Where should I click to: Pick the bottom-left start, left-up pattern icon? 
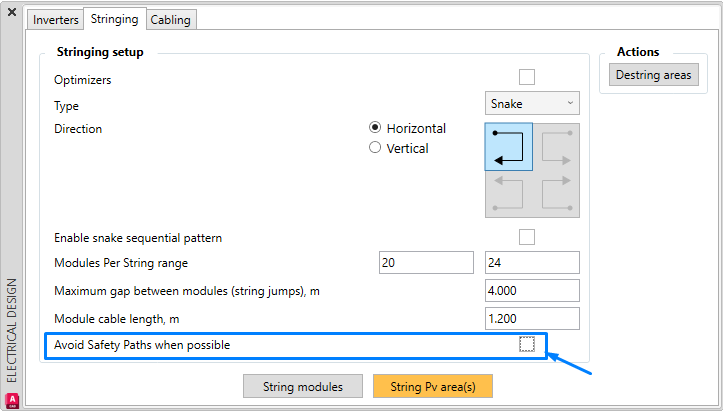(509, 194)
